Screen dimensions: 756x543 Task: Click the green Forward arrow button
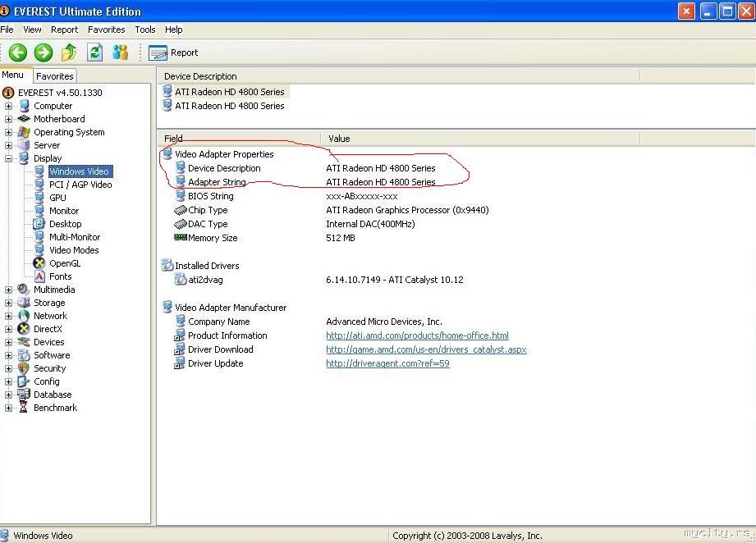[x=44, y=52]
